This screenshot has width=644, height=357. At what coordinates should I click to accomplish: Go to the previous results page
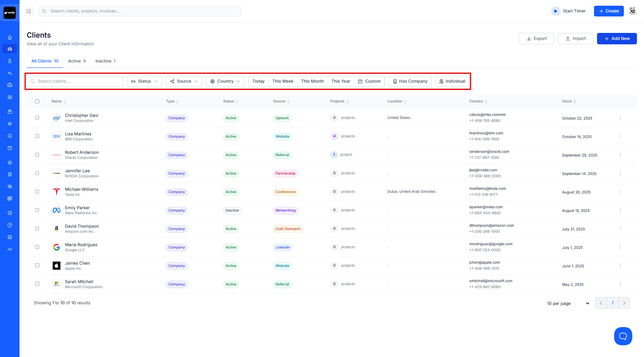tap(601, 303)
